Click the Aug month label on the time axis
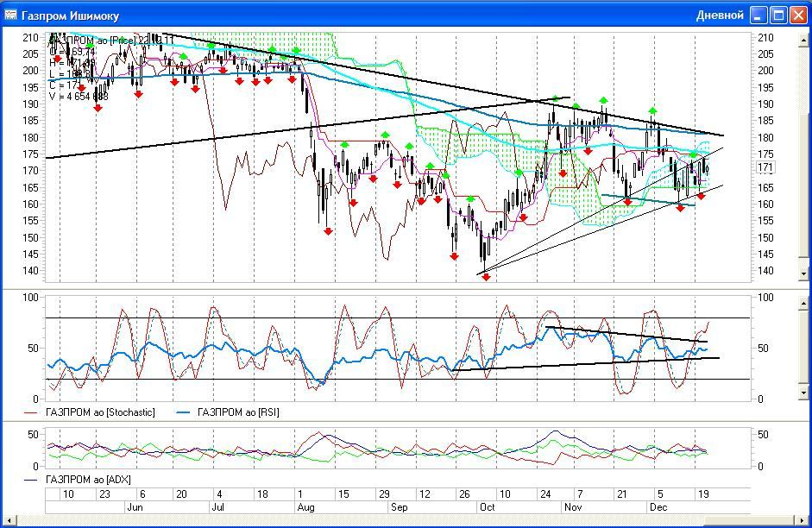Image resolution: width=812 pixels, height=528 pixels. [305, 507]
